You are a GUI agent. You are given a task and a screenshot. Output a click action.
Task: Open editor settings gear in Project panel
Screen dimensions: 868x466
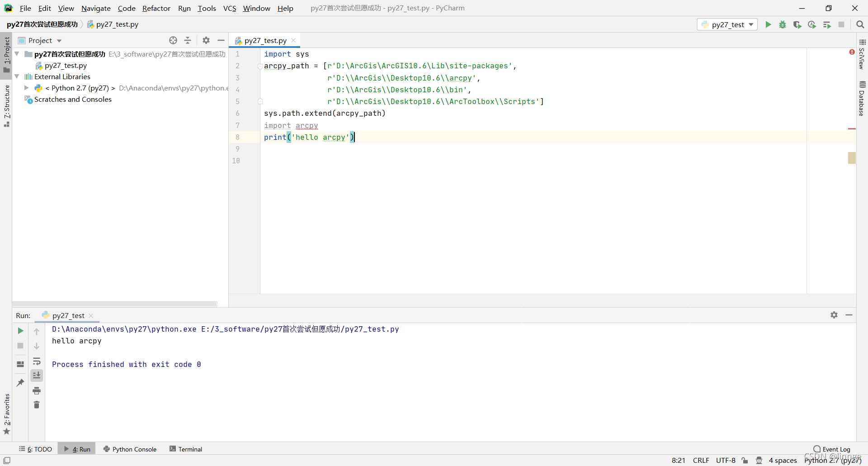(206, 40)
